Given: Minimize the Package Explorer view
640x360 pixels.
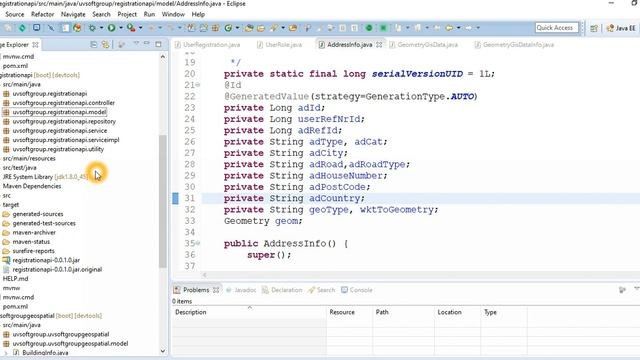Looking at the screenshot, I should pyautogui.click(x=147, y=44).
